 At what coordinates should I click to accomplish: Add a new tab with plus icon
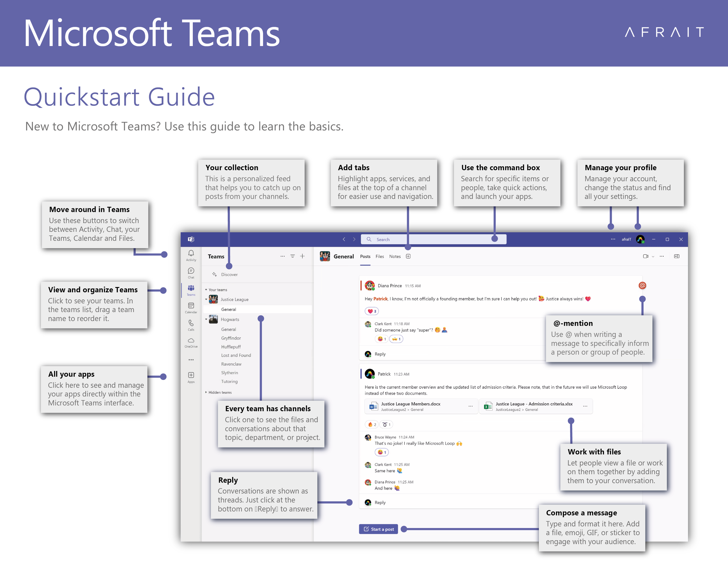408,256
